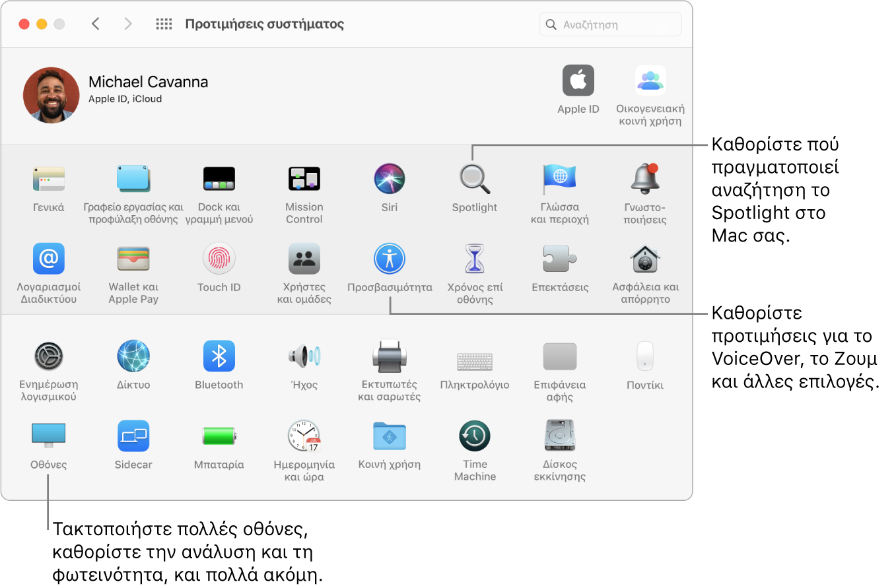Image resolution: width=896 pixels, height=588 pixels.
Task: Show all preferences grid button
Action: coord(164,24)
